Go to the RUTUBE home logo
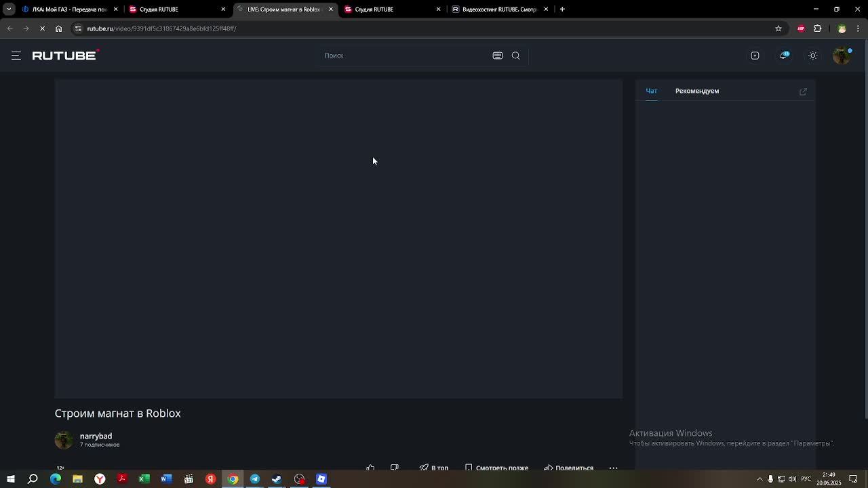This screenshot has width=868, height=488. 65,56
